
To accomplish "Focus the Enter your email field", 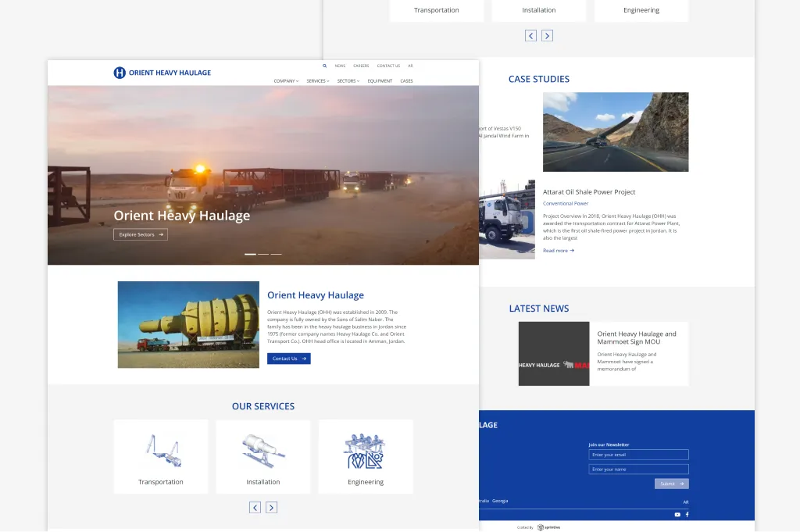I will [x=639, y=455].
